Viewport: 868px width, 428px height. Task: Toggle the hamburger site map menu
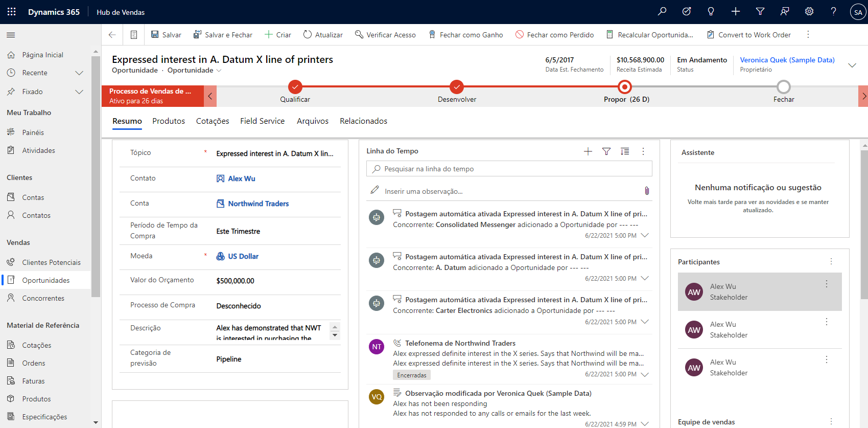pos(11,35)
